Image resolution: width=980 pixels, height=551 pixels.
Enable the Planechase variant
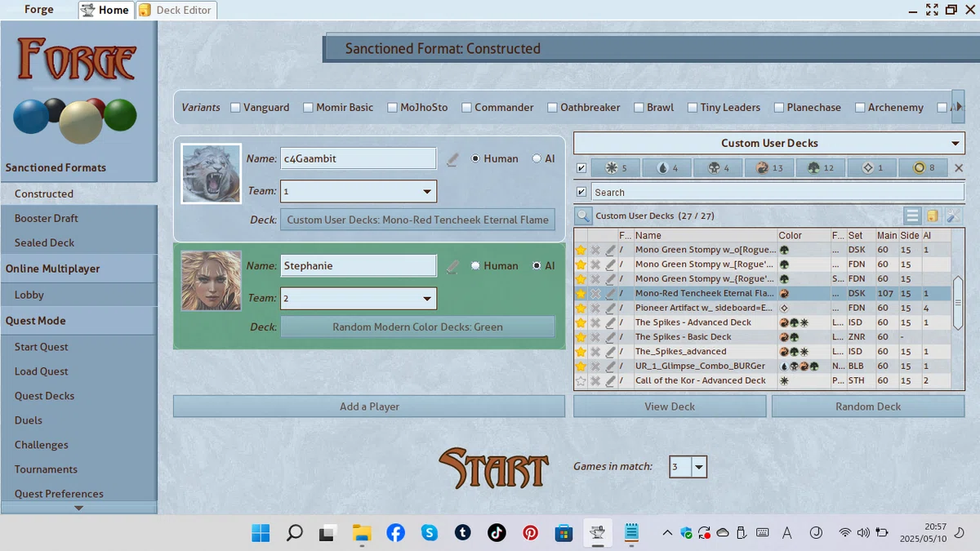coord(779,107)
